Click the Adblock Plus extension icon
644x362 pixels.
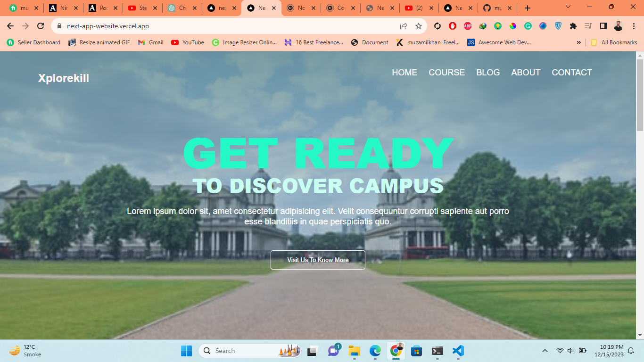[x=467, y=26]
